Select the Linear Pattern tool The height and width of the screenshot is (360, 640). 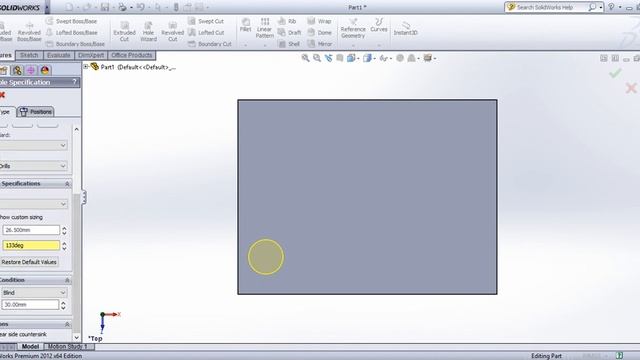265,28
